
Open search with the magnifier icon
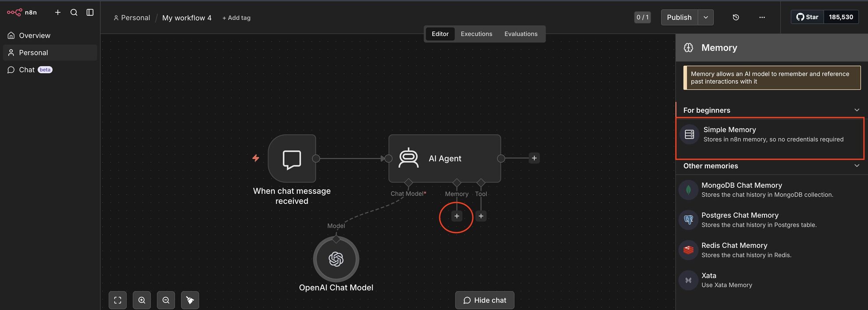tap(74, 12)
